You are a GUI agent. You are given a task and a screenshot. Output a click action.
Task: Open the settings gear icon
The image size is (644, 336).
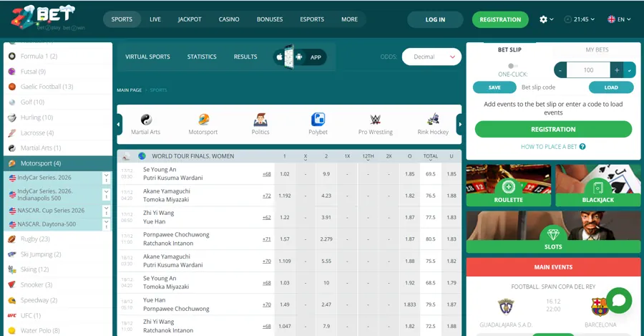click(x=543, y=19)
